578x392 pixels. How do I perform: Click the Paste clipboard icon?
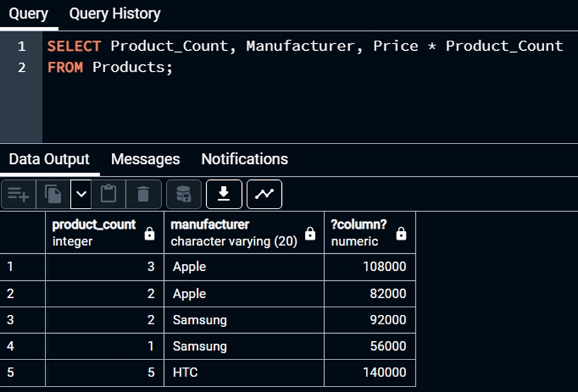[x=108, y=195]
